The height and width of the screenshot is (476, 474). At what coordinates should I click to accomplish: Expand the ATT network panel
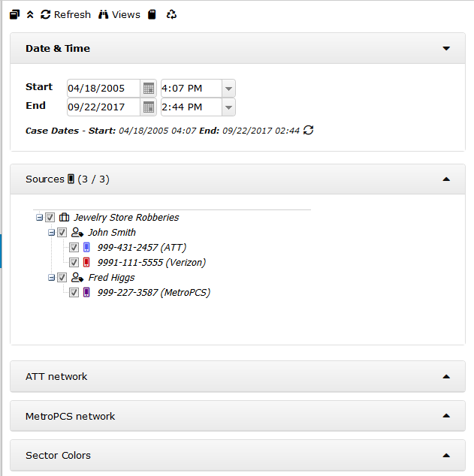(x=446, y=377)
